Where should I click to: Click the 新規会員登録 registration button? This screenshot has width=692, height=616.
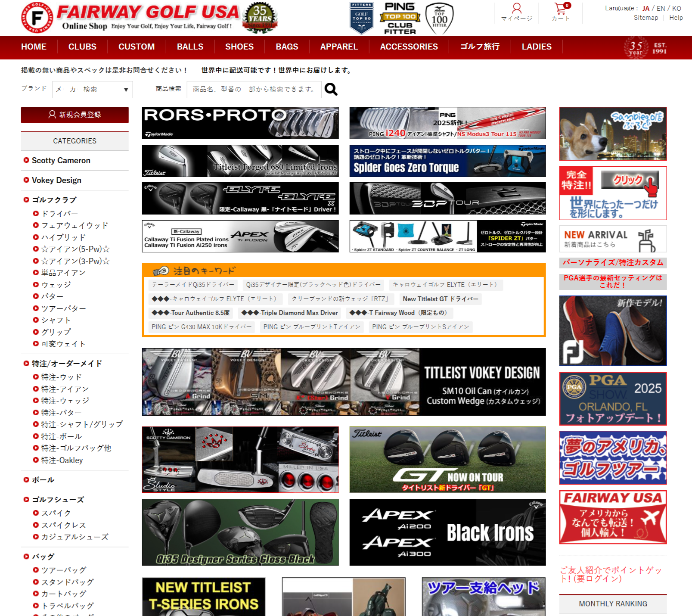(x=75, y=115)
